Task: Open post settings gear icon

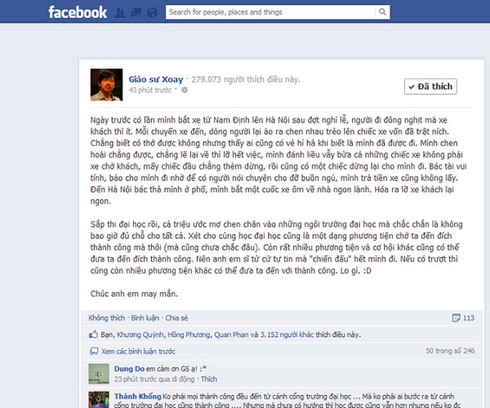Action: pyautogui.click(x=184, y=90)
